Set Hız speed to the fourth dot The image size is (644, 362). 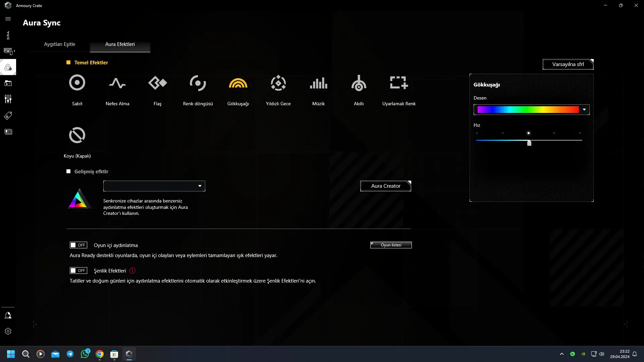click(554, 133)
